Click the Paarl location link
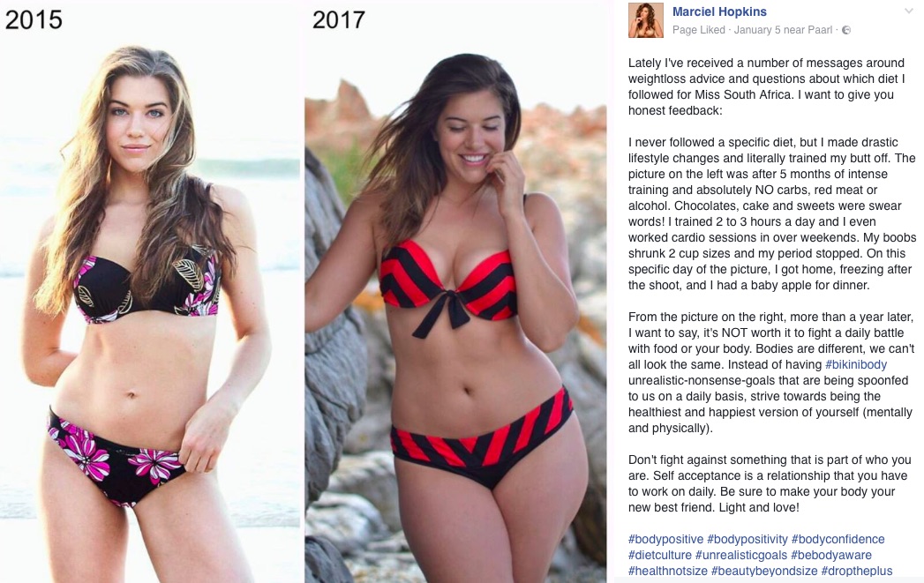This screenshot has height=583, width=924. tap(819, 30)
